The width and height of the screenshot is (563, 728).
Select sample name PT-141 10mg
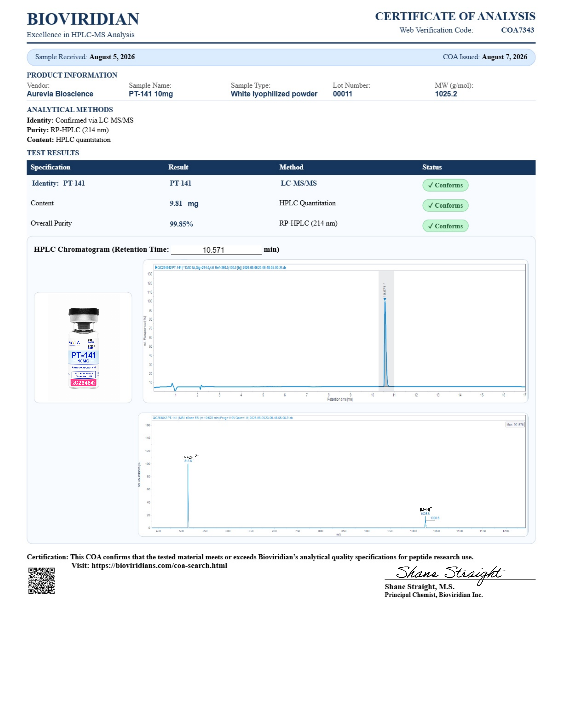tap(151, 94)
